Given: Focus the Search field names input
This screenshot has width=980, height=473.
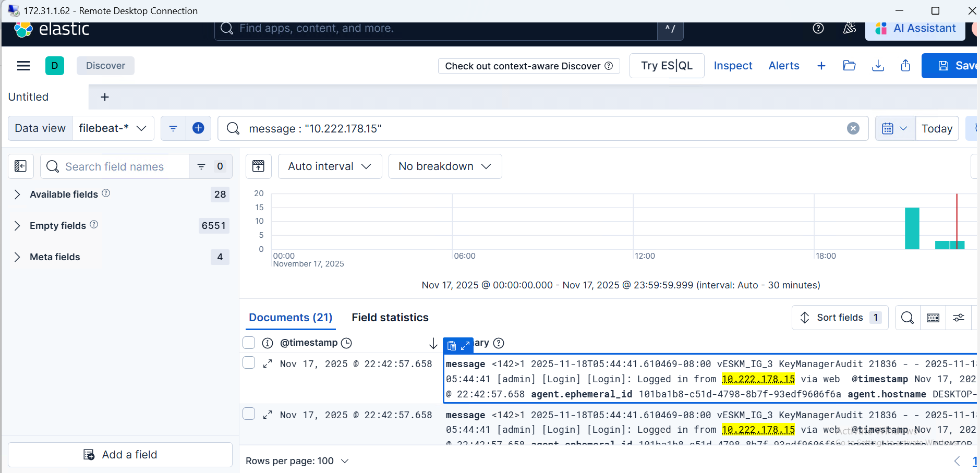Looking at the screenshot, I should (x=115, y=166).
